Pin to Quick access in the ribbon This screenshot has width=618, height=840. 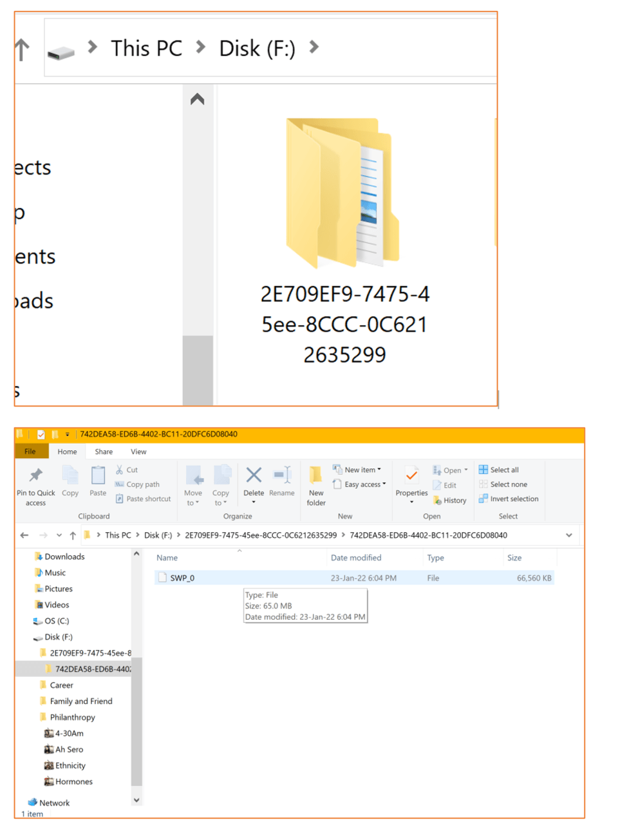[36, 486]
